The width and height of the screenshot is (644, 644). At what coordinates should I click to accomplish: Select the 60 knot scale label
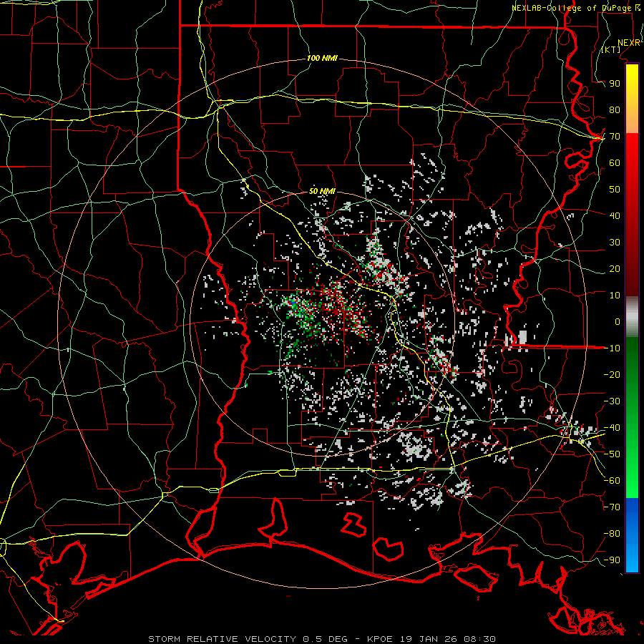(x=615, y=163)
